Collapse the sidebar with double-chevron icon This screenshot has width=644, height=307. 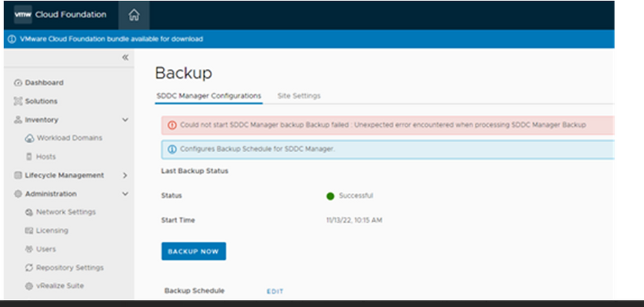(126, 57)
